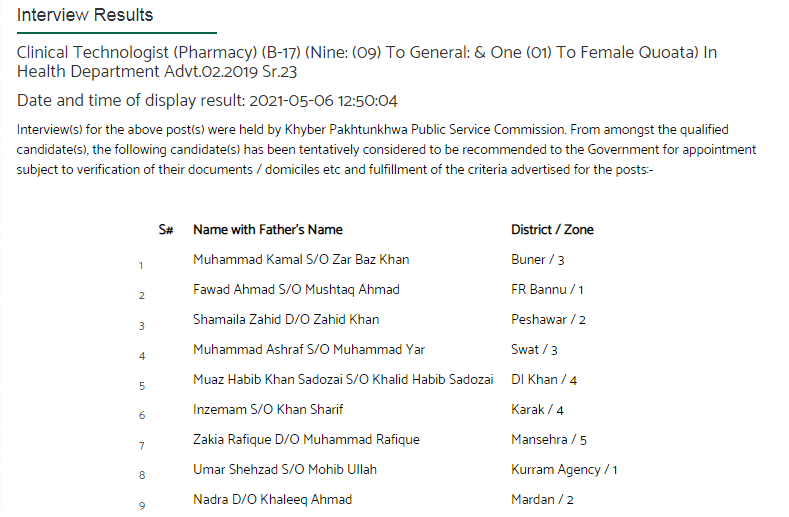789x517 pixels.
Task: Select Muaz Habib Khan Sadozai entry
Action: coord(343,380)
